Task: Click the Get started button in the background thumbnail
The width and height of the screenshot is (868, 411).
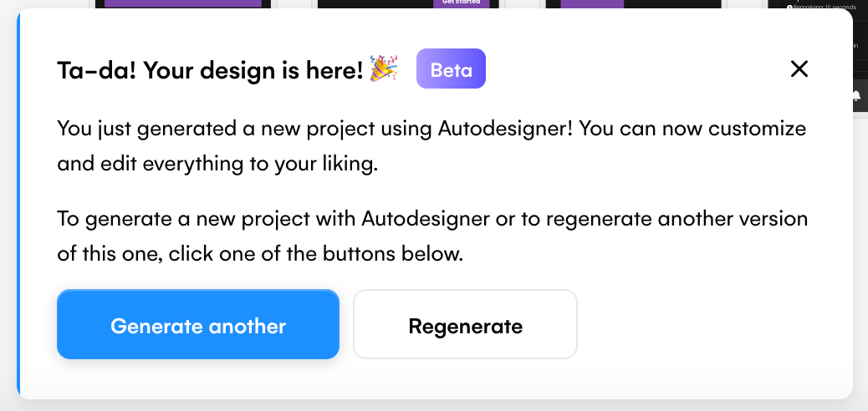Action: click(x=461, y=3)
